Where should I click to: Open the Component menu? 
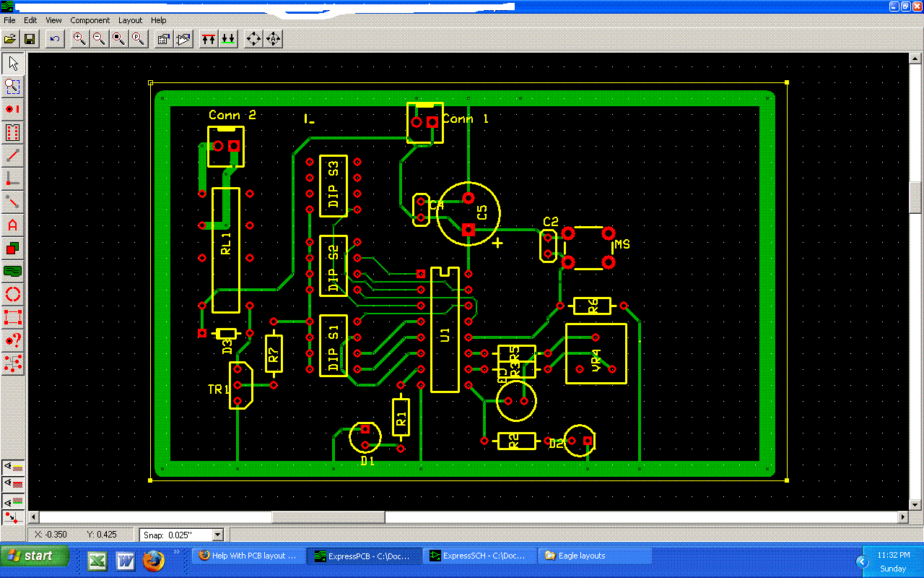90,20
